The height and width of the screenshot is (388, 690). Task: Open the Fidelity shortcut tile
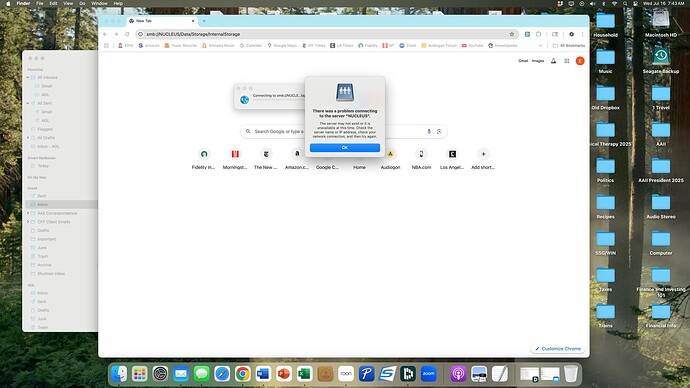pyautogui.click(x=204, y=159)
